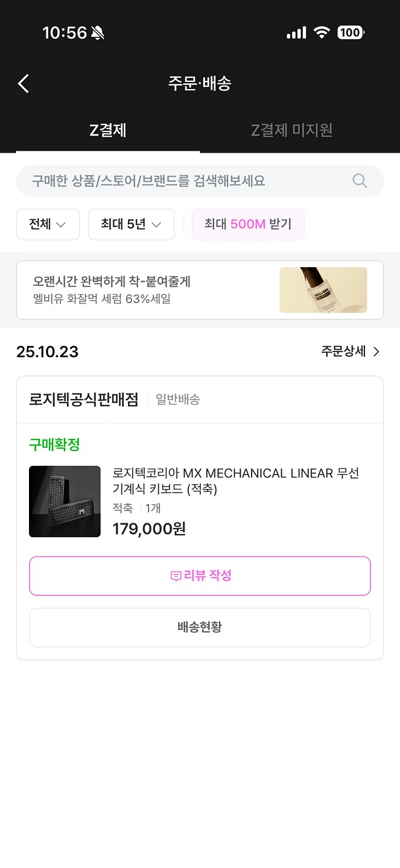The height and width of the screenshot is (868, 400).
Task: Click the 최대 500M 받기 badge
Action: pos(247,224)
